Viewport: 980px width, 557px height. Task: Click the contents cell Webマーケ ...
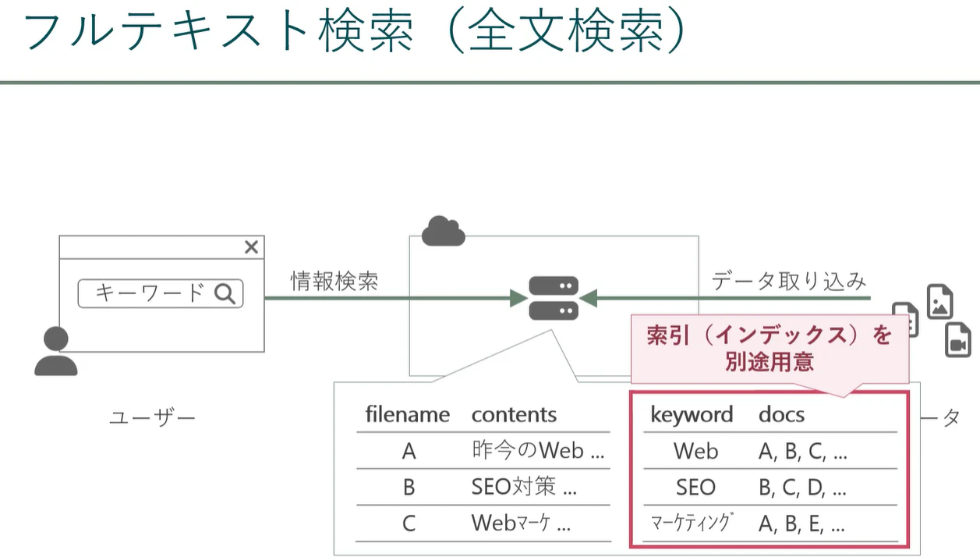(x=521, y=523)
